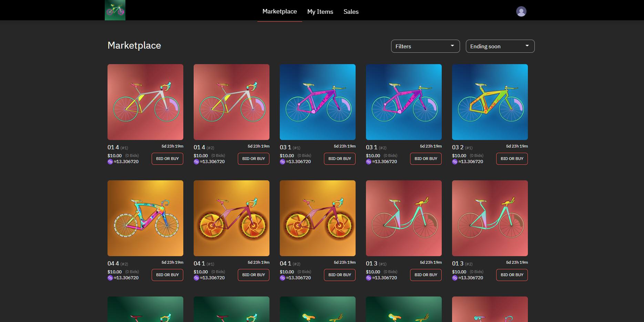Switch to the My Items tab
644x322 pixels.
pyautogui.click(x=320, y=12)
